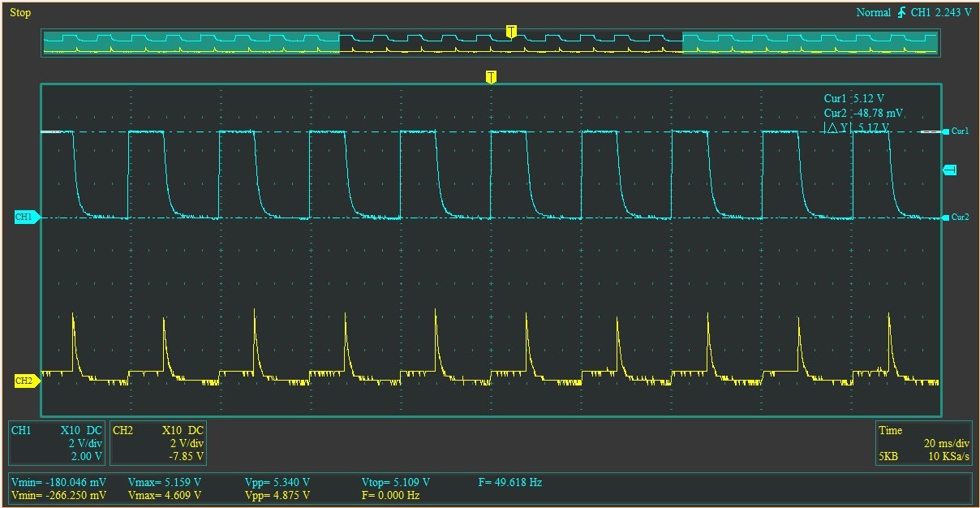Click the Vtop 5.109 V measurement

(396, 482)
